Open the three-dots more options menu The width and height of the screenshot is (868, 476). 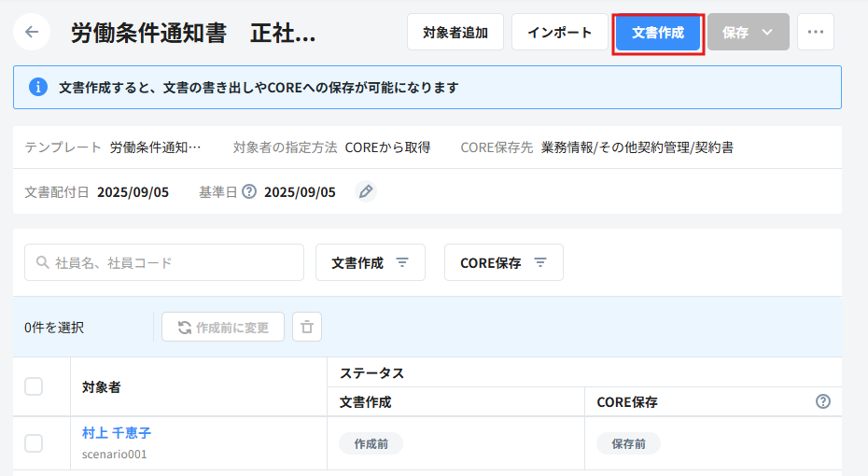point(816,32)
